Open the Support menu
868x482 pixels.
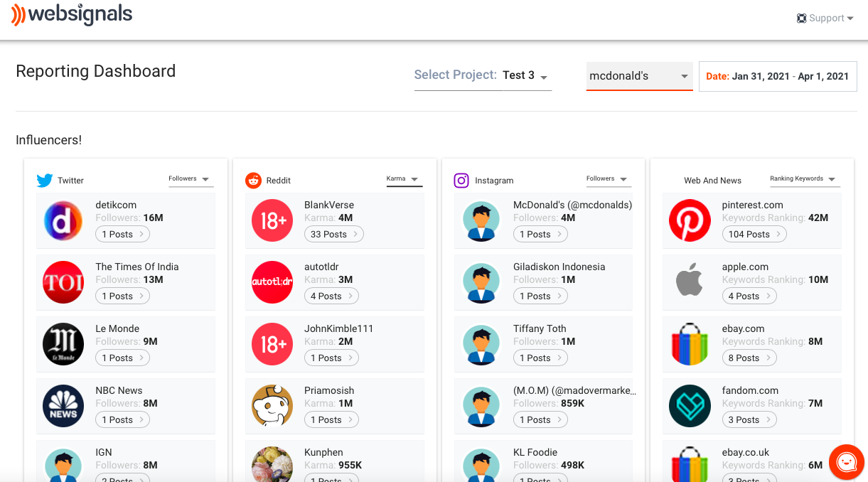click(x=825, y=18)
